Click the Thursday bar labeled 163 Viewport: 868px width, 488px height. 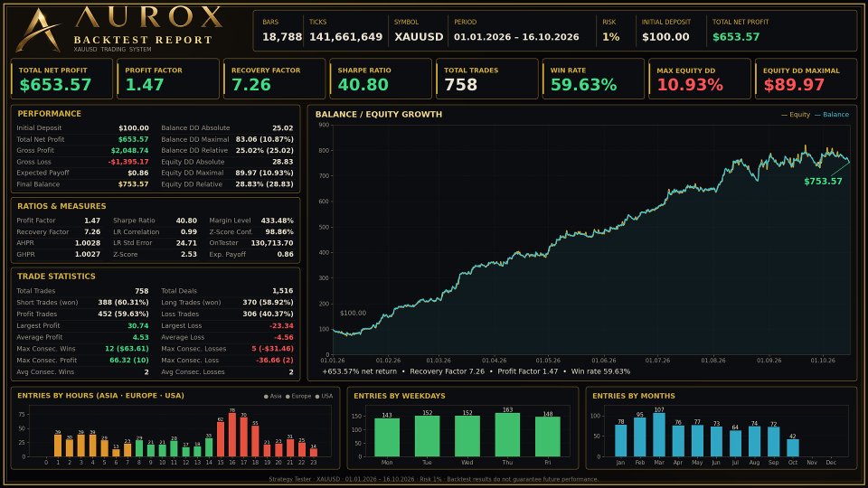(x=507, y=435)
